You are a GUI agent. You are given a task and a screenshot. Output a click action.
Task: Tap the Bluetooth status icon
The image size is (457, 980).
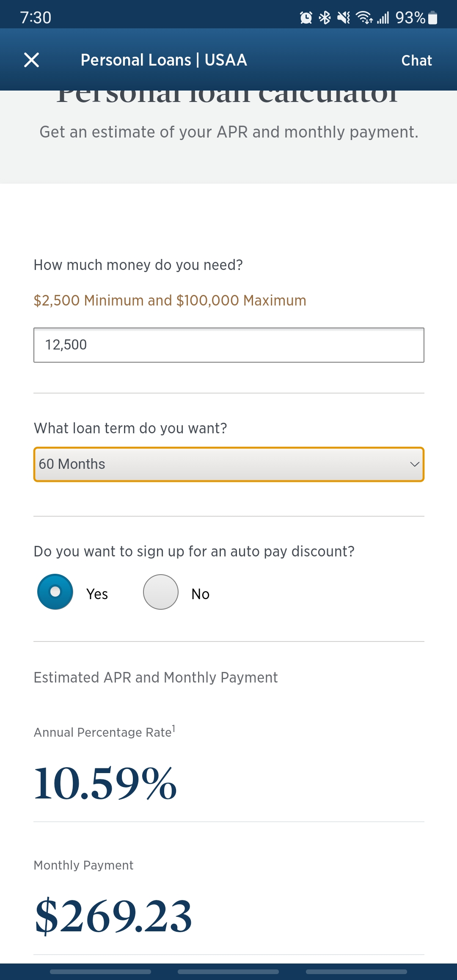click(325, 18)
